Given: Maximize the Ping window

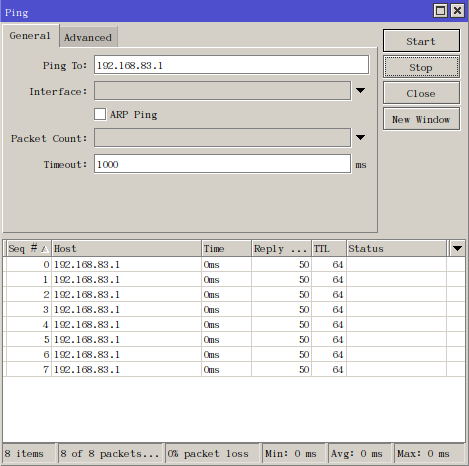Looking at the screenshot, I should (x=440, y=11).
